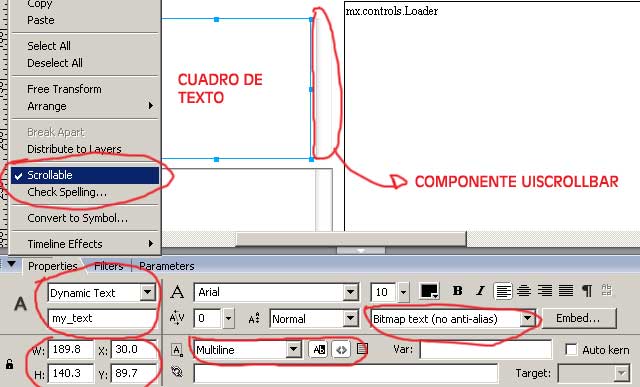Open the Bitmap text anti-alias dropdown
Screen dimensions: 640x387
pyautogui.click(x=527, y=318)
